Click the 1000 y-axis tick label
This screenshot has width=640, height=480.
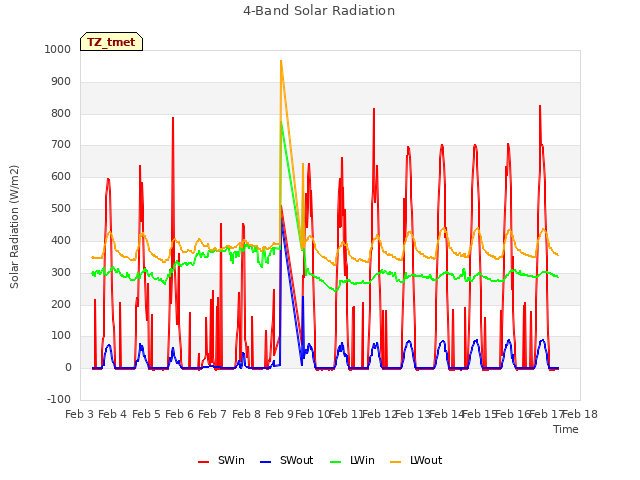pos(58,49)
